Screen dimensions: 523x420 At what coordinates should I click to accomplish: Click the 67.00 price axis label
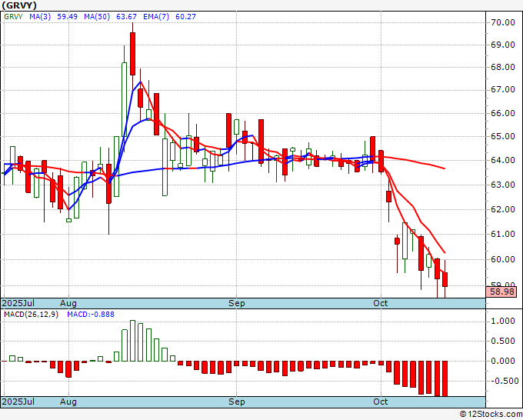(503, 90)
